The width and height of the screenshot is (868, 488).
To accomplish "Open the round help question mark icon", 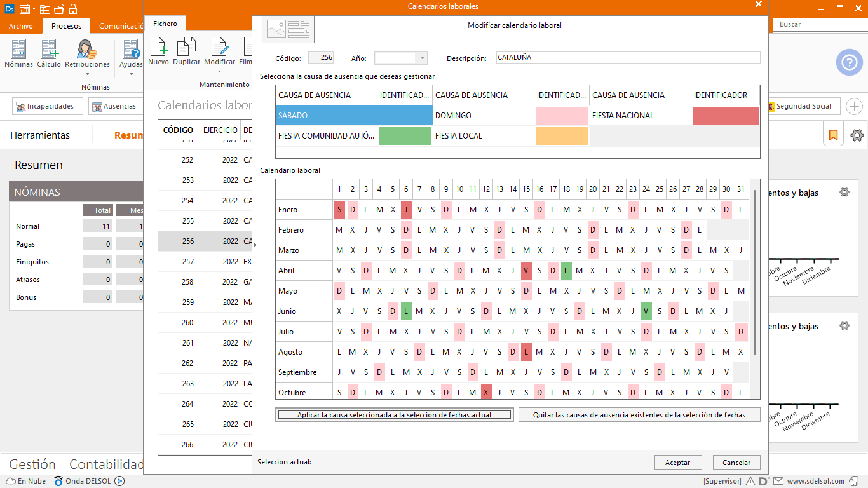I will pyautogui.click(x=849, y=62).
